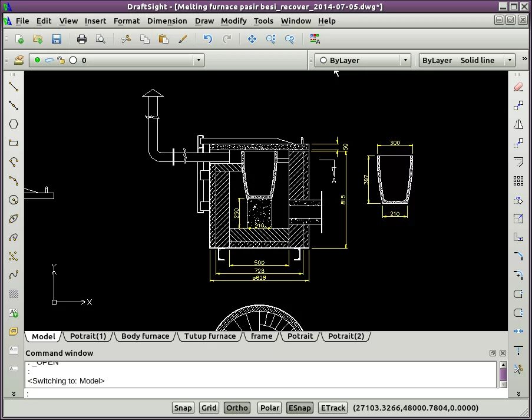The width and height of the screenshot is (532, 420).
Task: Select the Model tab
Action: tap(44, 336)
